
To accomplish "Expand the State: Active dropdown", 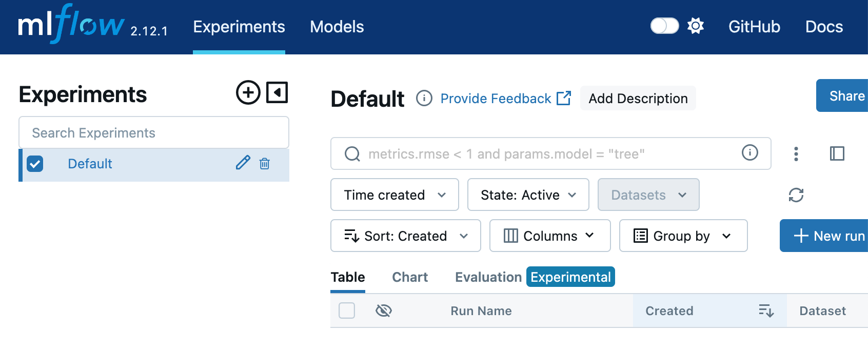I will point(528,195).
